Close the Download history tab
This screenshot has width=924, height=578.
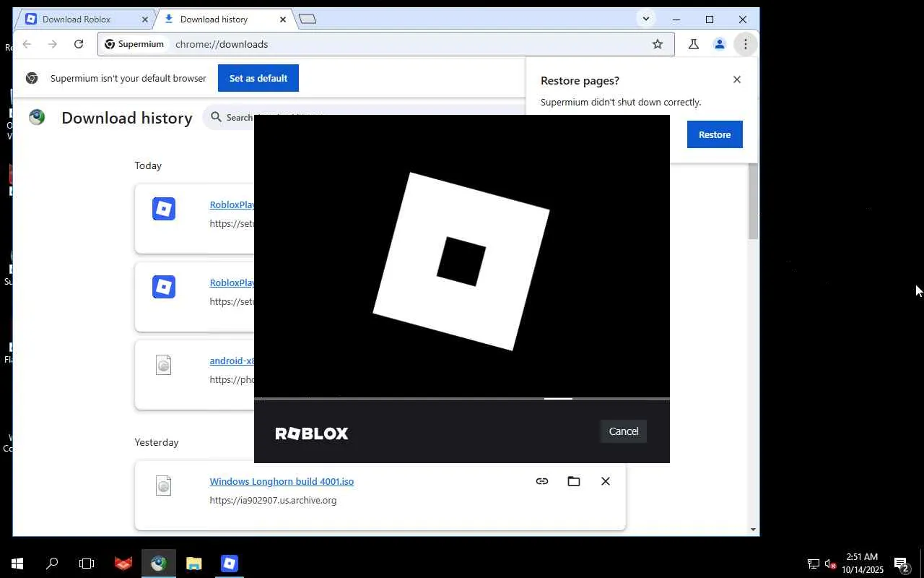(x=283, y=20)
